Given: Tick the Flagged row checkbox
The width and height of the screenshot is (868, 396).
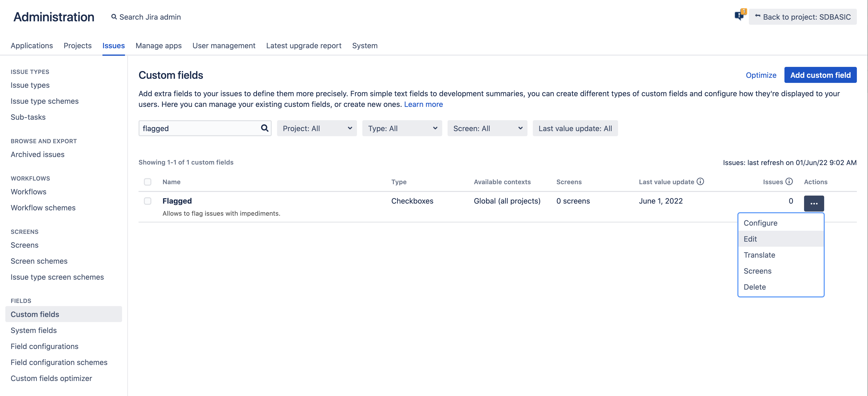Looking at the screenshot, I should pos(147,201).
